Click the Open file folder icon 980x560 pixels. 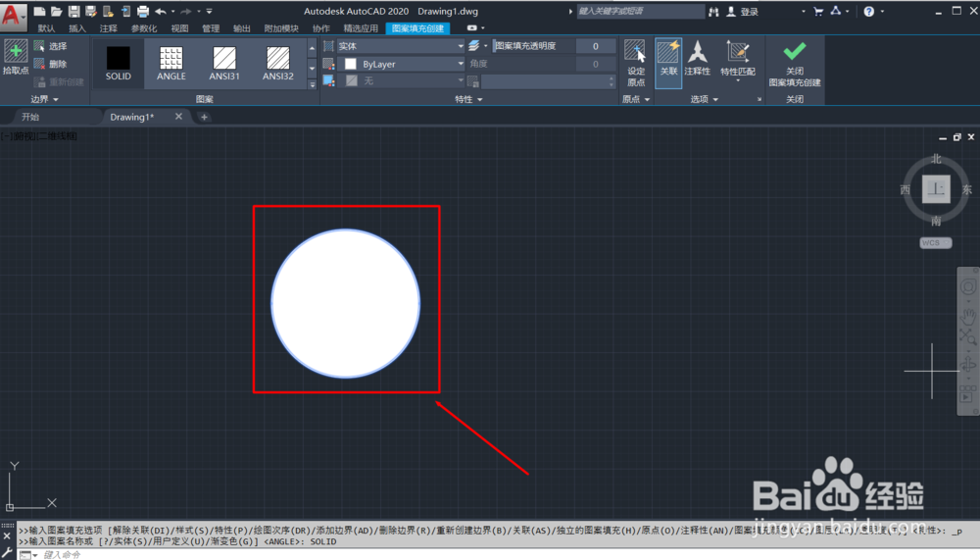[x=56, y=11]
